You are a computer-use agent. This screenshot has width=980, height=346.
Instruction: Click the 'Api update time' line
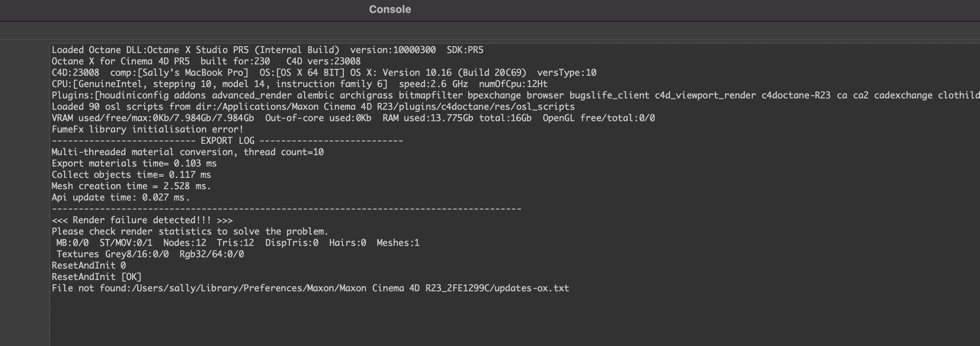tap(121, 197)
